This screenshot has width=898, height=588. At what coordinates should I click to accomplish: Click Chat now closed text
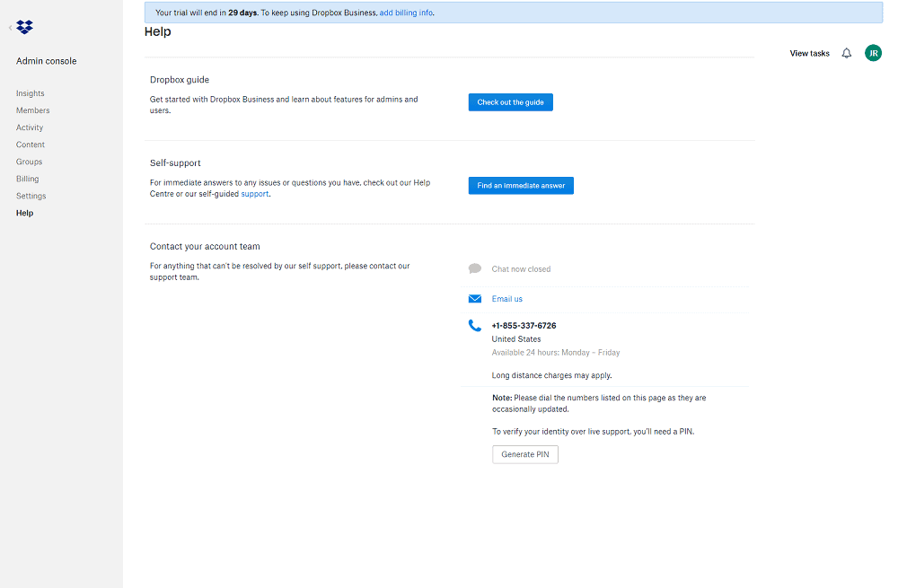pos(521,269)
